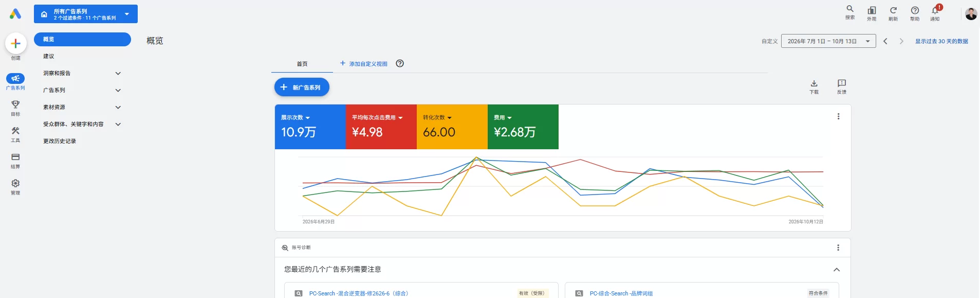Screen dimensions: 980x298
Task: Open the user profile avatar
Action: pyautogui.click(x=971, y=14)
